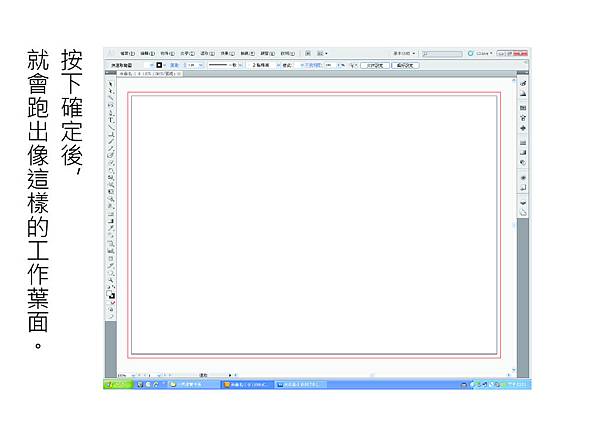Select the Selection arrow tool
Viewport: 600px width, 427px height.
coord(111,83)
